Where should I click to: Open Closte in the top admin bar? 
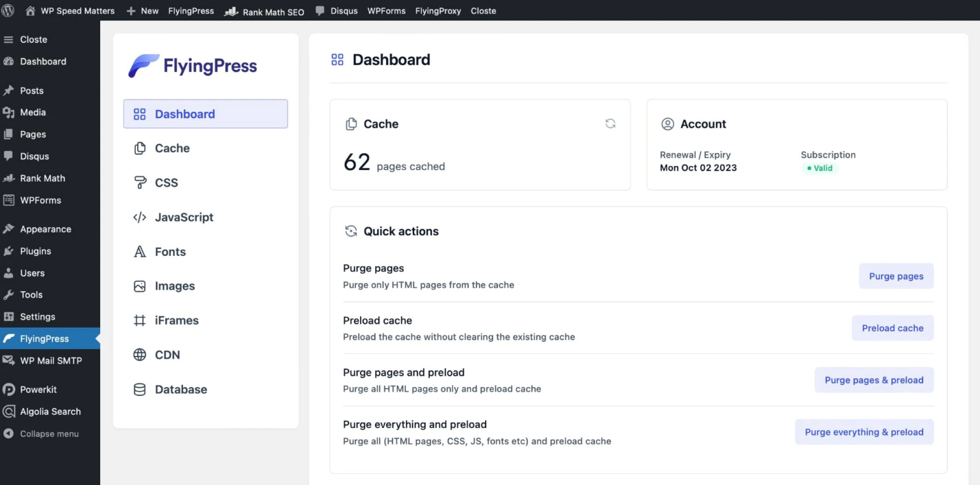[483, 11]
